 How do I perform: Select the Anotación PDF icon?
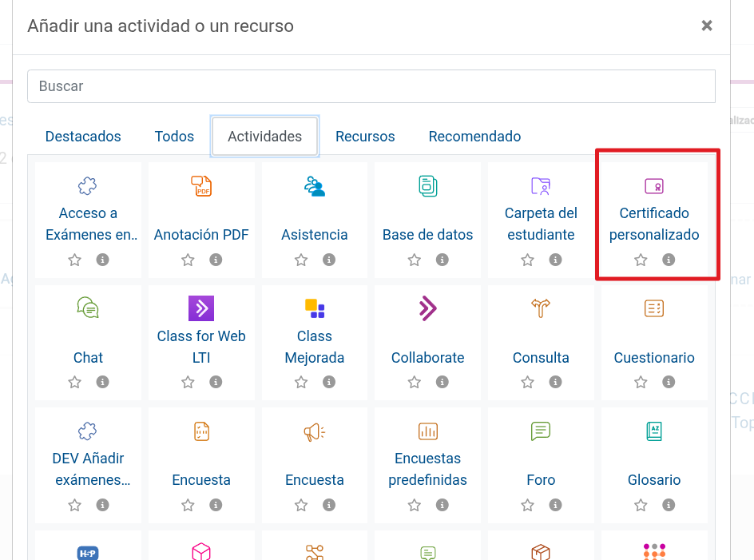tap(201, 185)
